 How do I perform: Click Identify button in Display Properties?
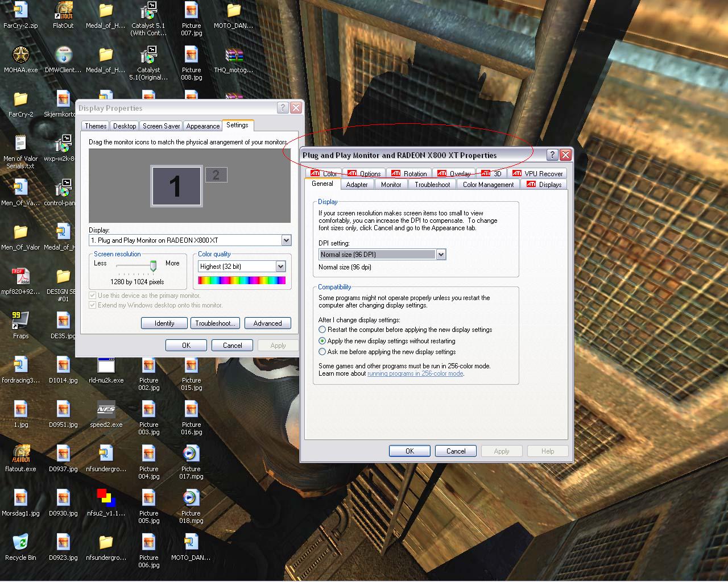tap(164, 323)
